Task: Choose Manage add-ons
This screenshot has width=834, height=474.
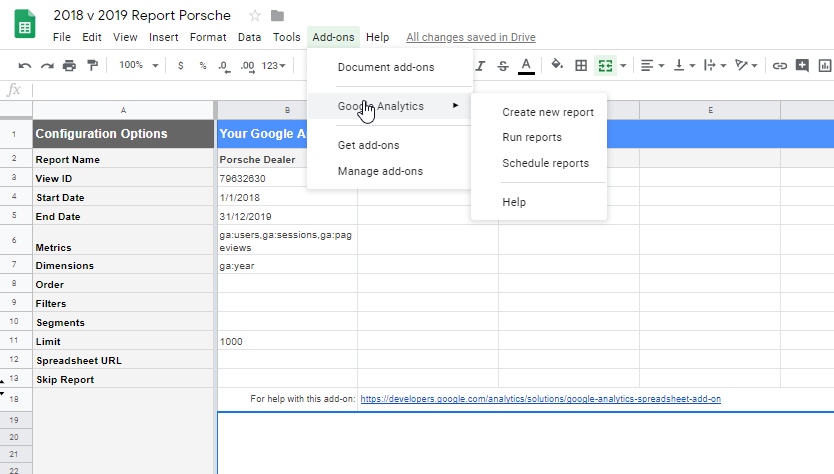Action: tap(389, 171)
